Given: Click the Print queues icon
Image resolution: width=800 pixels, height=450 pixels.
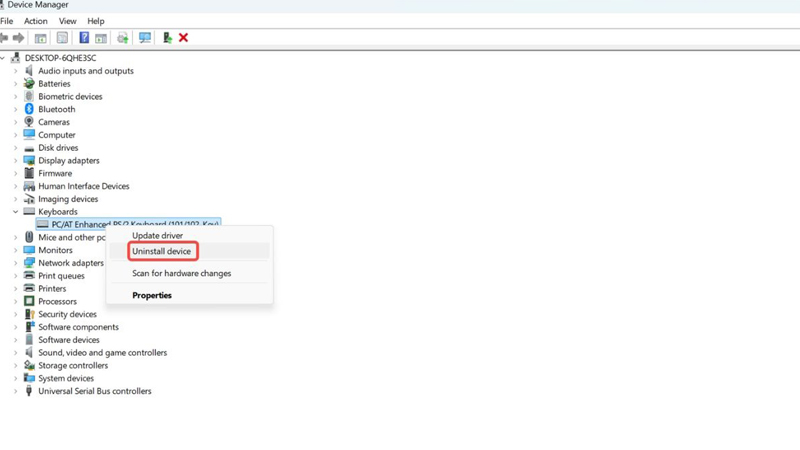Looking at the screenshot, I should (x=29, y=276).
